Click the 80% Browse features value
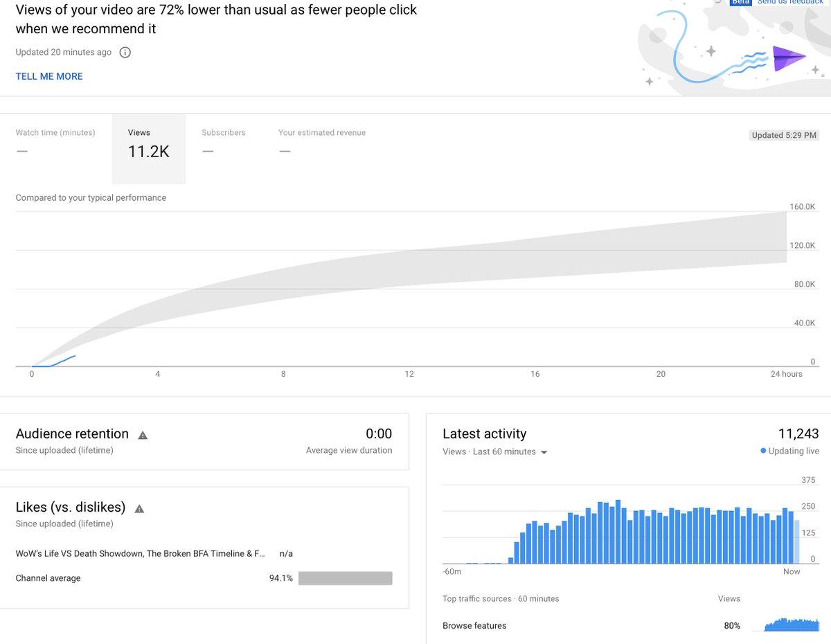Image resolution: width=831 pixels, height=644 pixels. (732, 626)
